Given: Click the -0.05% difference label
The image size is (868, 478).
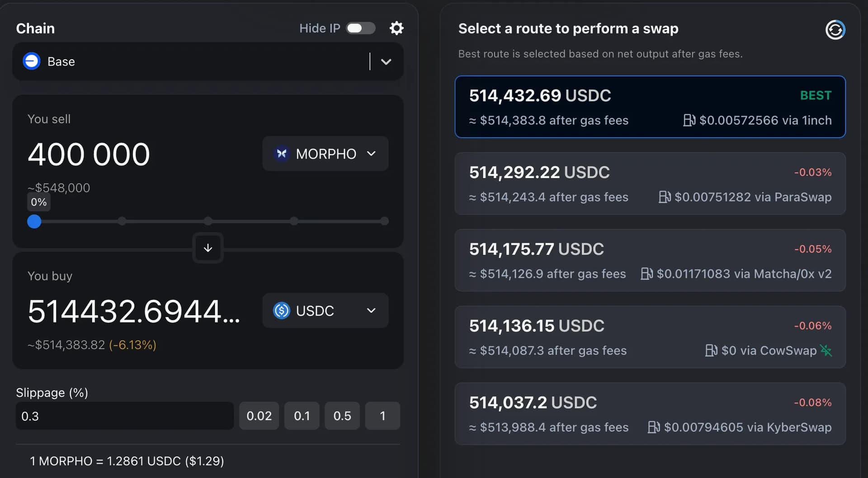Looking at the screenshot, I should pos(813,249).
